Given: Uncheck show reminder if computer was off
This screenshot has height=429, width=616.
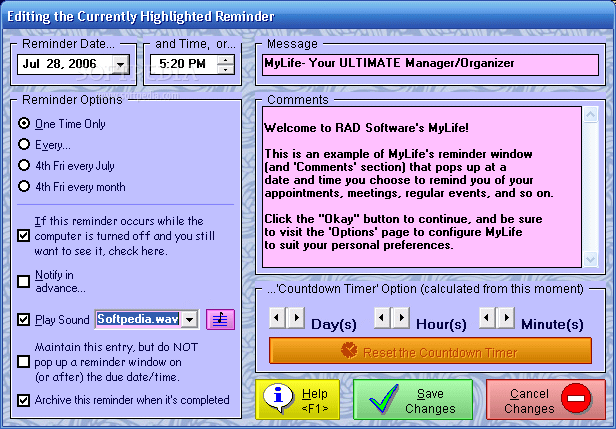Looking at the screenshot, I should tap(24, 236).
